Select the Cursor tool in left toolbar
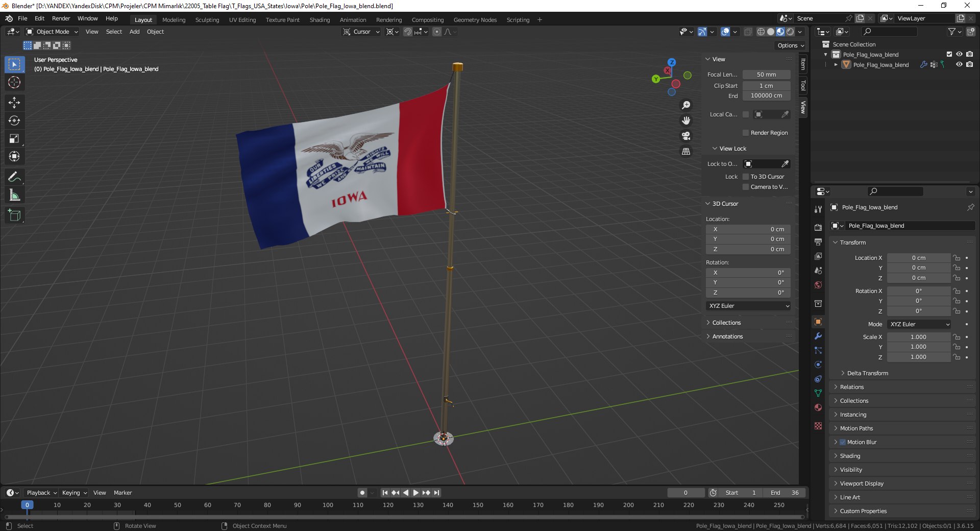 (x=14, y=82)
